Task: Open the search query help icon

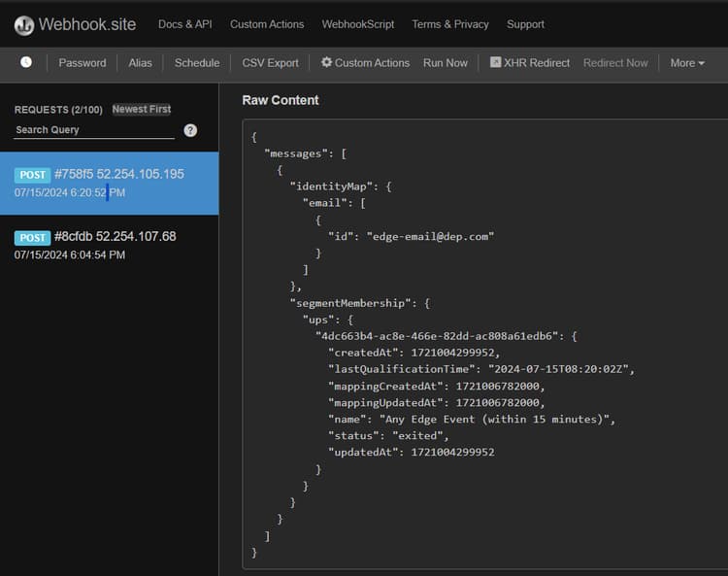Action: [x=190, y=130]
